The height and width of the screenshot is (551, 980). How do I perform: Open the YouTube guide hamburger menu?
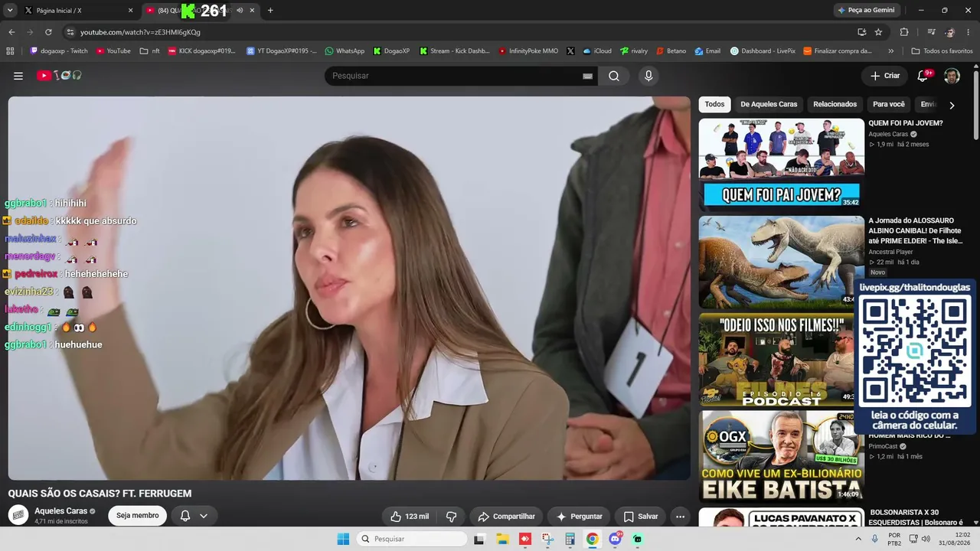18,76
